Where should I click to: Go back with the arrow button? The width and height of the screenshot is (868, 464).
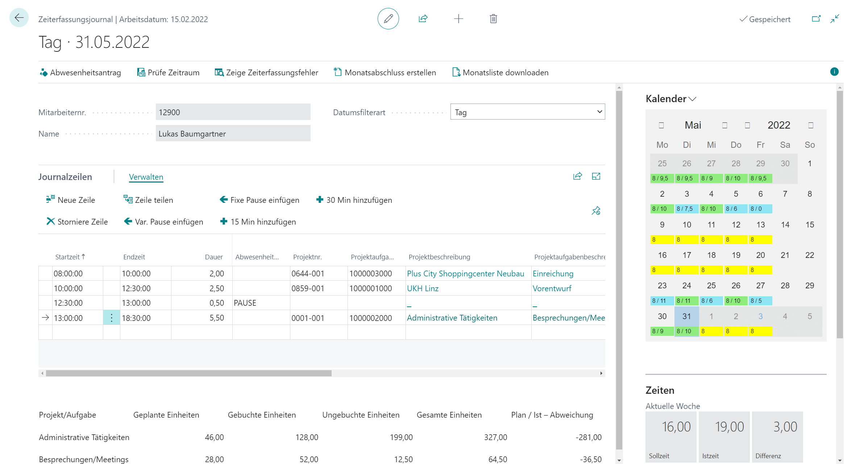(19, 18)
